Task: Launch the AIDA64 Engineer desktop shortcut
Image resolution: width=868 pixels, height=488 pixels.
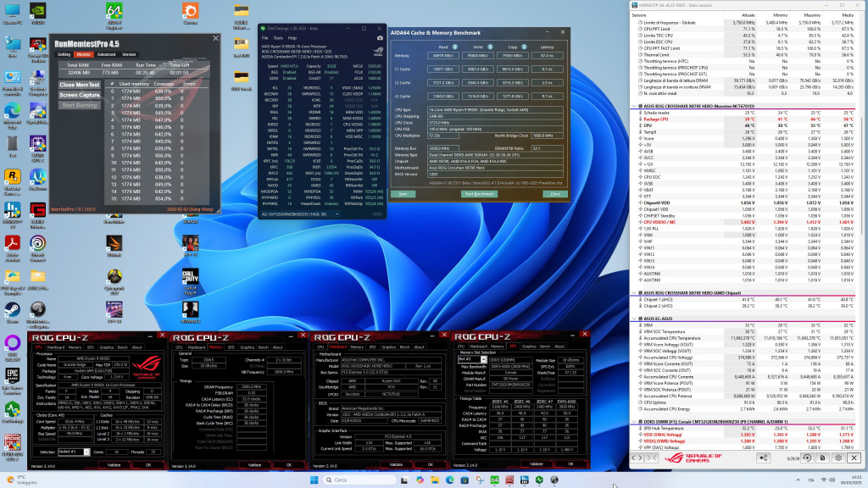Action: (x=114, y=15)
